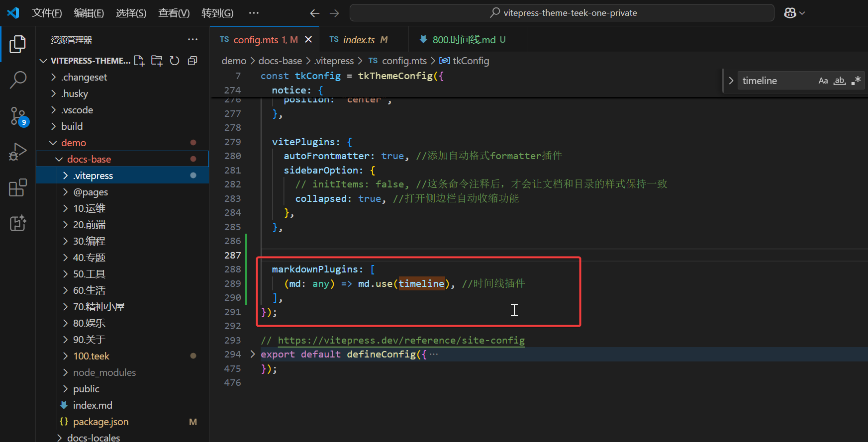Click the VS Code logo icon
The height and width of the screenshot is (442, 868).
tap(13, 13)
